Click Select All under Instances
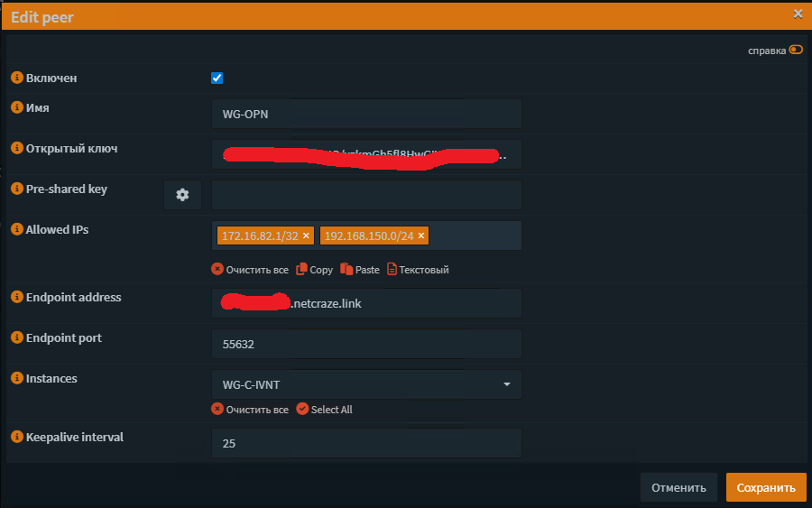The image size is (812, 508). click(302, 409)
